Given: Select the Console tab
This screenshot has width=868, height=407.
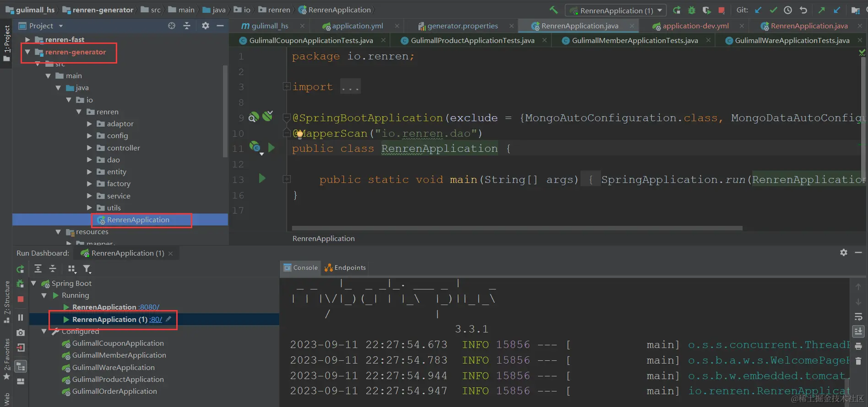Looking at the screenshot, I should click(301, 268).
